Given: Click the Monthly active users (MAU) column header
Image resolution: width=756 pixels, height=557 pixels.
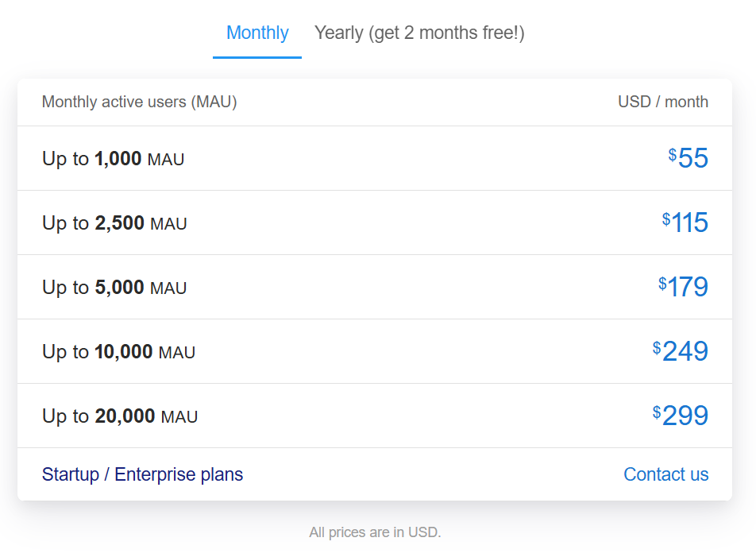Looking at the screenshot, I should (x=139, y=102).
